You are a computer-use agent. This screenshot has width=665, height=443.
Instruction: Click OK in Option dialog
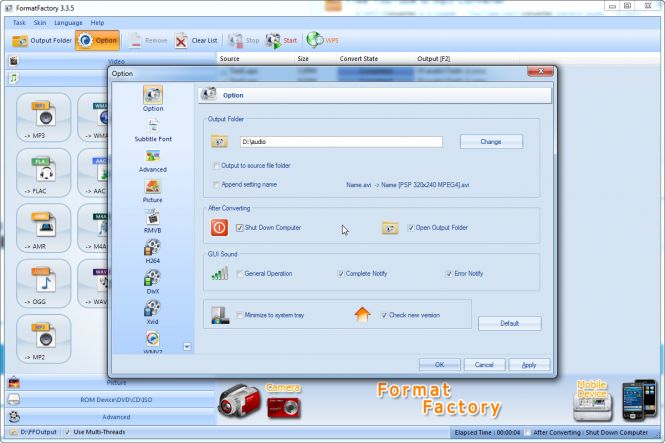pos(439,365)
